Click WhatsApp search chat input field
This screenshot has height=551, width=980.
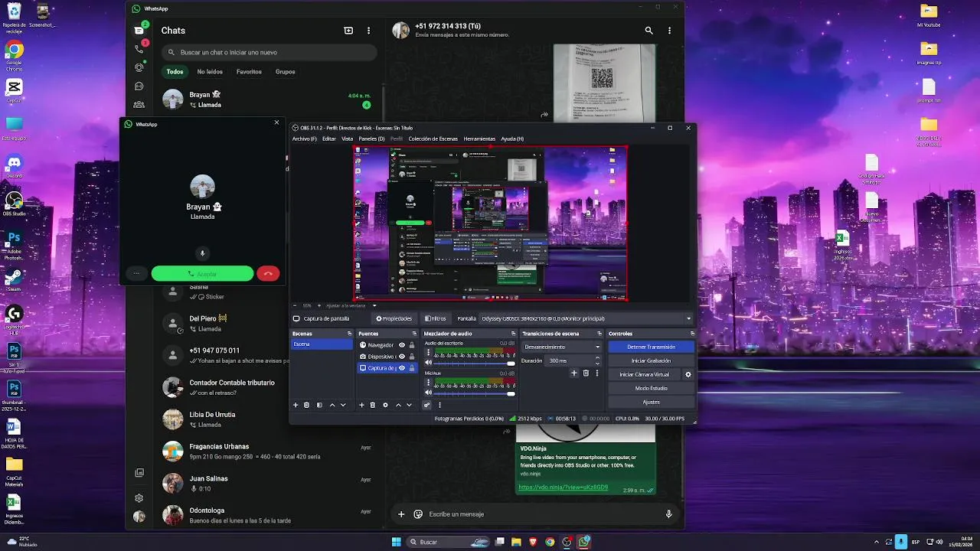point(269,52)
